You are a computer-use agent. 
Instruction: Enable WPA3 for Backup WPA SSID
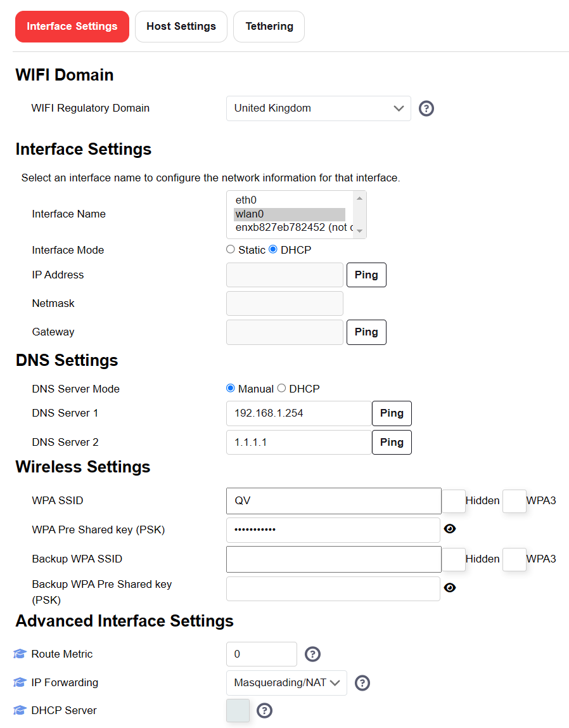pyautogui.click(x=515, y=559)
